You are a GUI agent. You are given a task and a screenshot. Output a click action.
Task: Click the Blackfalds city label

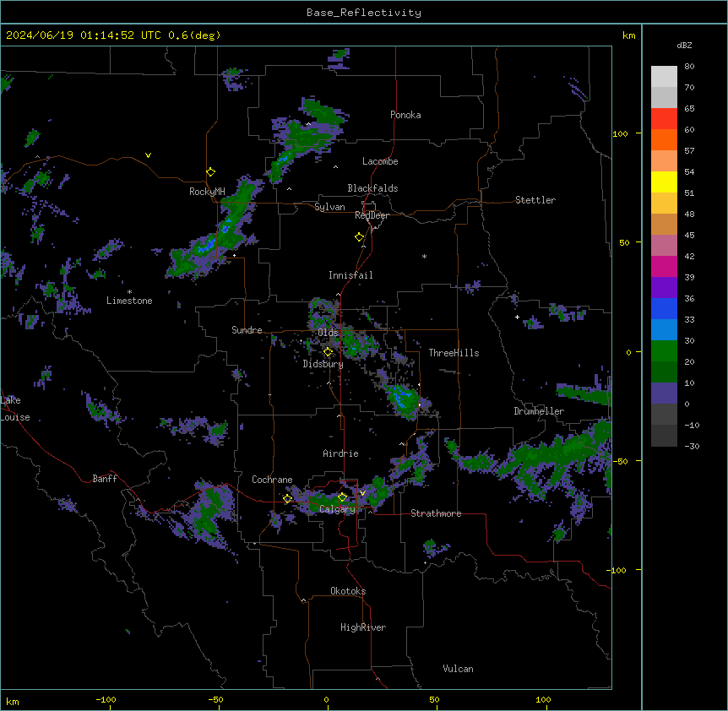(372, 188)
